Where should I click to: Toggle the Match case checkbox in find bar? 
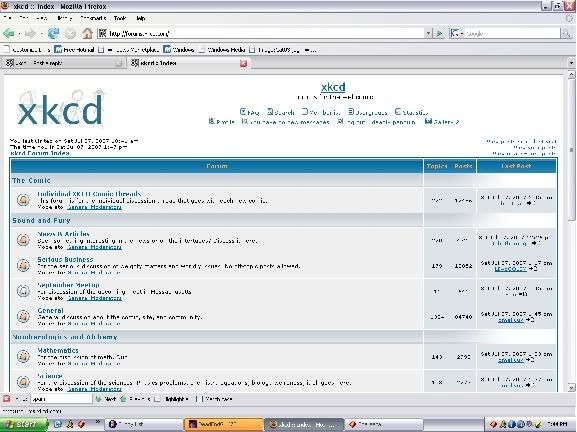[x=198, y=399]
